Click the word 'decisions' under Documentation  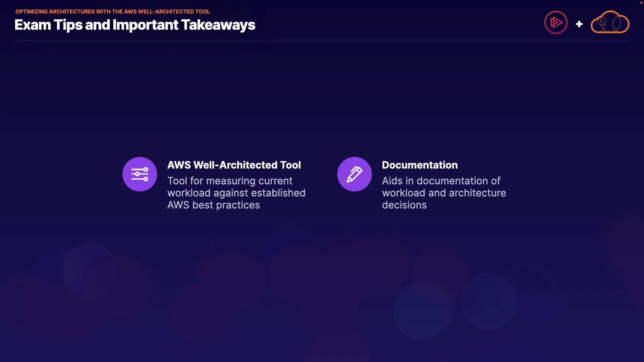[404, 205]
